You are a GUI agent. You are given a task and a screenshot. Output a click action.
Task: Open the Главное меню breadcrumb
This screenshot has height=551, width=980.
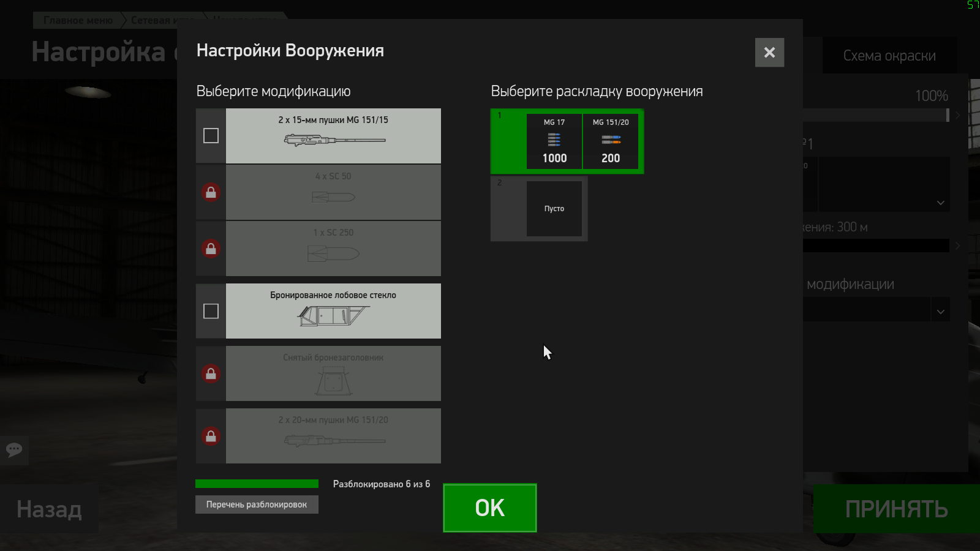pyautogui.click(x=78, y=20)
